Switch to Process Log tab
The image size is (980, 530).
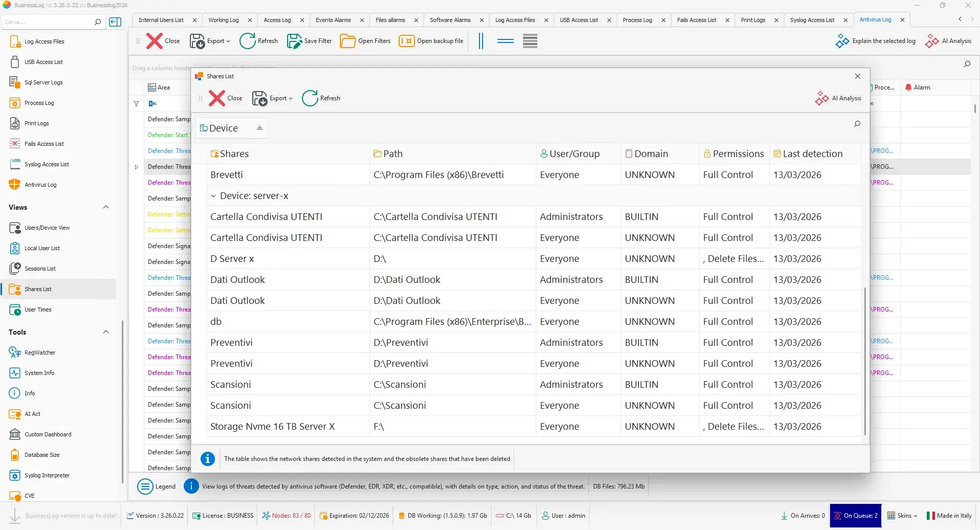click(x=637, y=20)
